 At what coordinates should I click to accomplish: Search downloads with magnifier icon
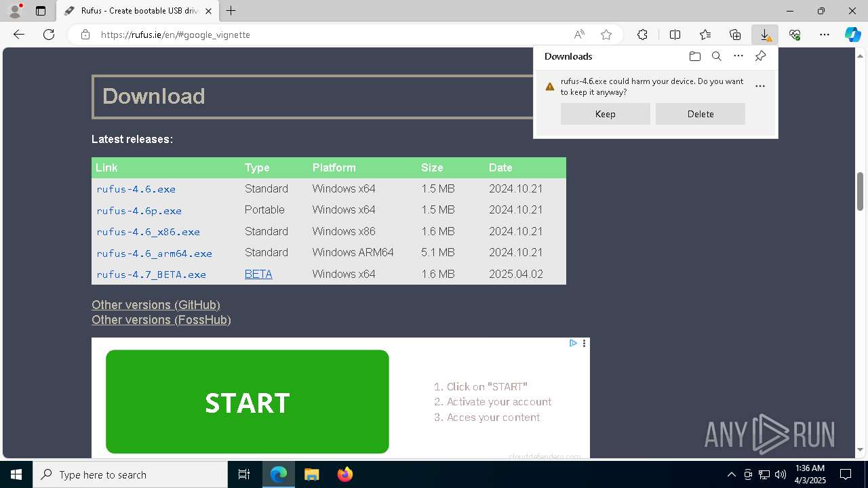click(x=717, y=56)
